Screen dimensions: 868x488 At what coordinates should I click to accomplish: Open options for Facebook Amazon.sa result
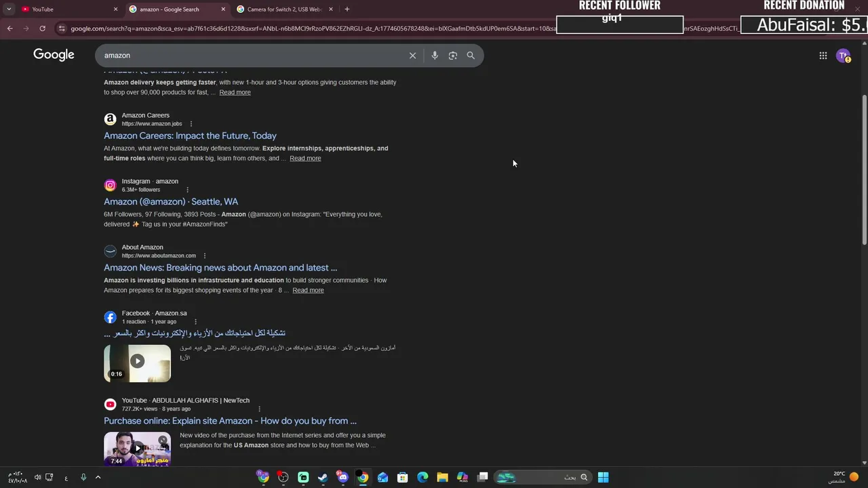point(195,322)
